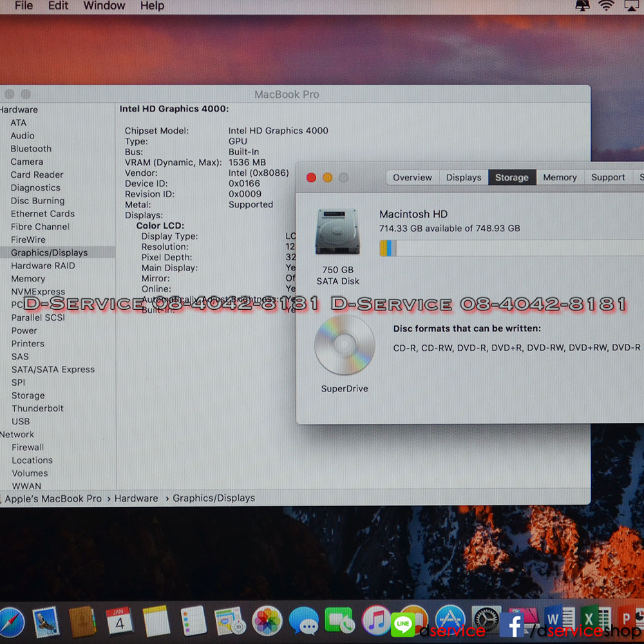Screen dimensions: 644x644
Task: Open the App Store dock icon
Action: (x=450, y=618)
